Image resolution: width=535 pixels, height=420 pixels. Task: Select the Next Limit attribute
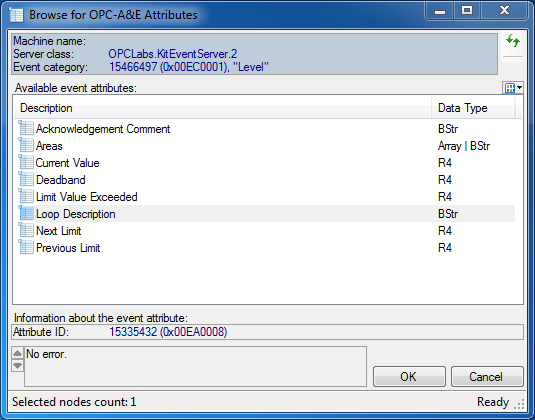(x=59, y=231)
